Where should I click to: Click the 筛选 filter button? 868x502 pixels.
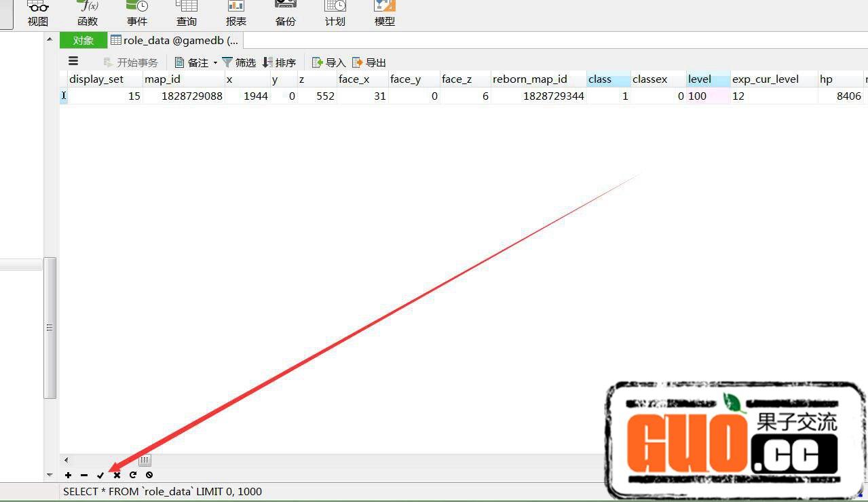pos(239,62)
